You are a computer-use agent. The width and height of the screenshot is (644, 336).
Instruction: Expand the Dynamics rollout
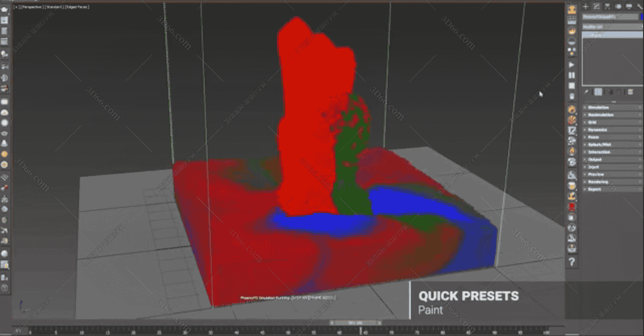612,130
